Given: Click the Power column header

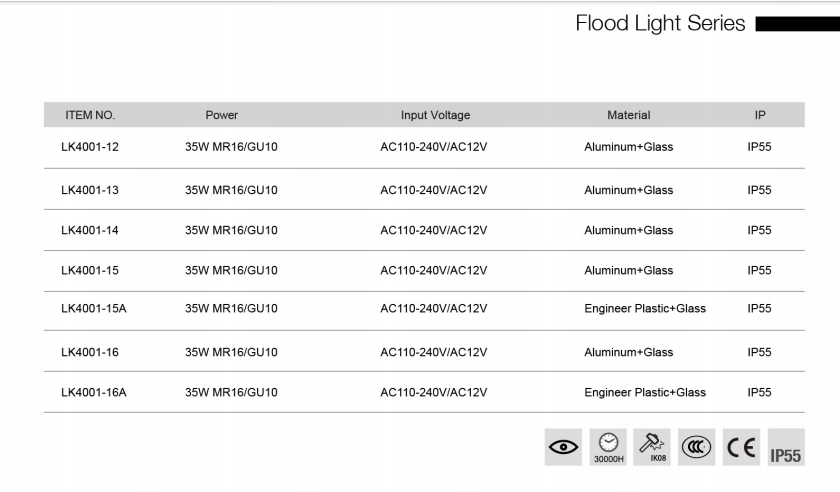Looking at the screenshot, I should coord(222,116).
